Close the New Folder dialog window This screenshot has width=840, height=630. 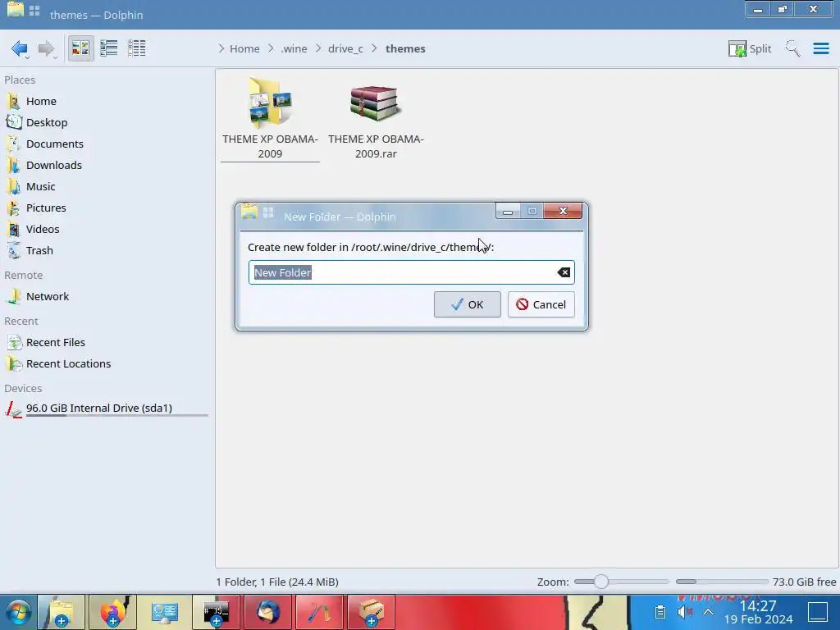(563, 211)
